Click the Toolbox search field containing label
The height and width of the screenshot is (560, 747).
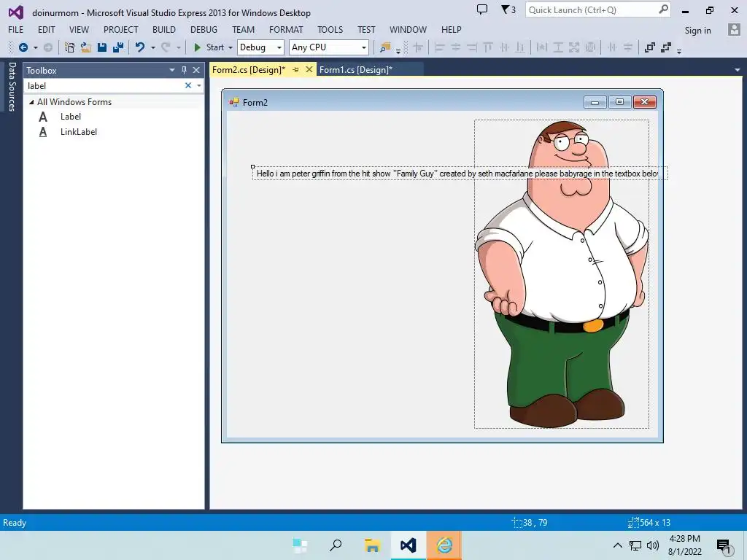tap(104, 86)
